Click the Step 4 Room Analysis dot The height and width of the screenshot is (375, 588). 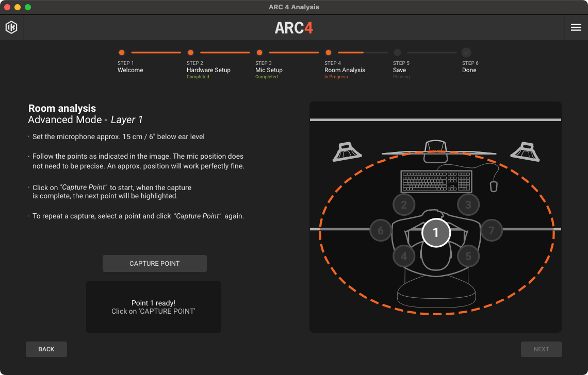pos(329,53)
